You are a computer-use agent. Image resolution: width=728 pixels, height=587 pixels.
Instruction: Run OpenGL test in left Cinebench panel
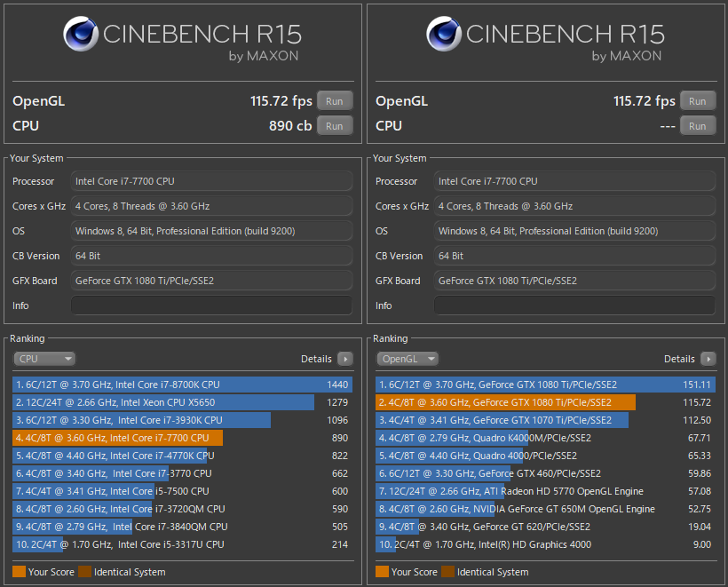335,101
